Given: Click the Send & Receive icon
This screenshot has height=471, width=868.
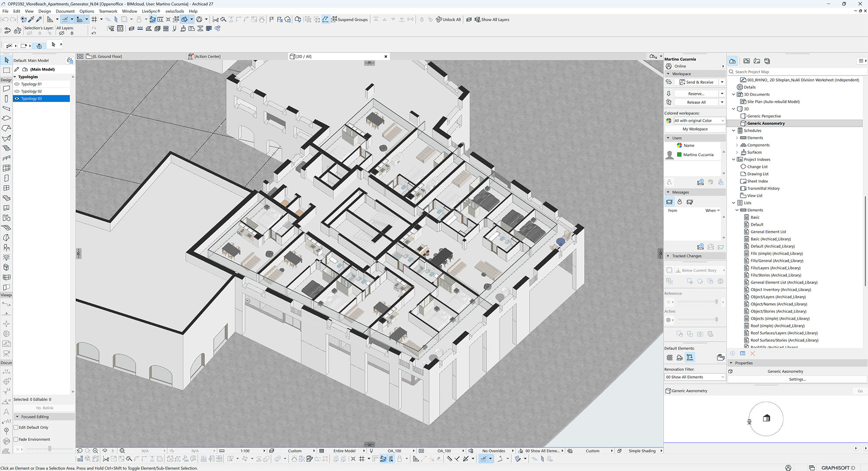Looking at the screenshot, I should coord(669,82).
